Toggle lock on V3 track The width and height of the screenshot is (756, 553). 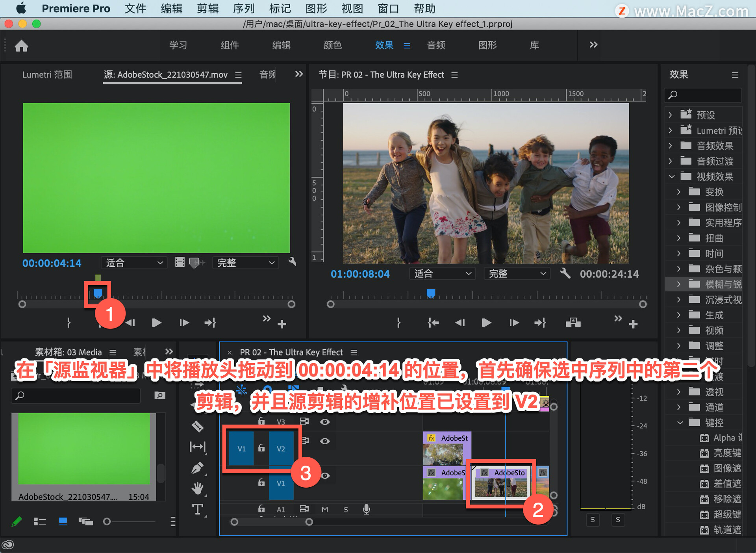pos(261,421)
